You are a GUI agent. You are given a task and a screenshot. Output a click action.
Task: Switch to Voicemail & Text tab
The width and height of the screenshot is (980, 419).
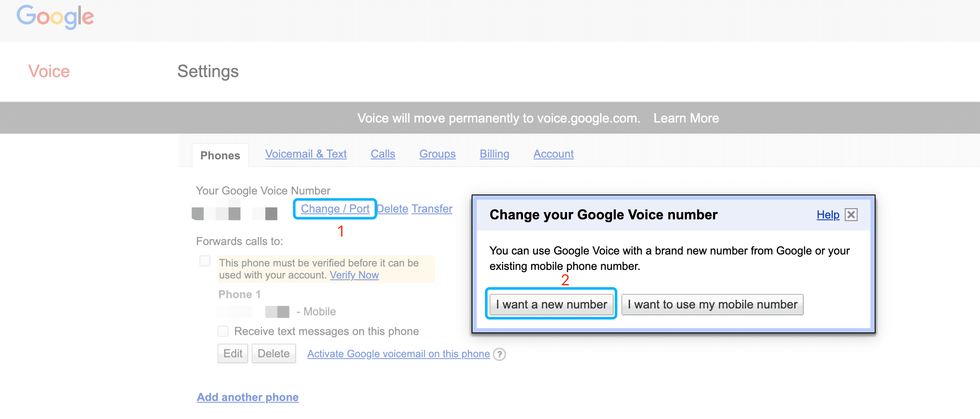(306, 154)
